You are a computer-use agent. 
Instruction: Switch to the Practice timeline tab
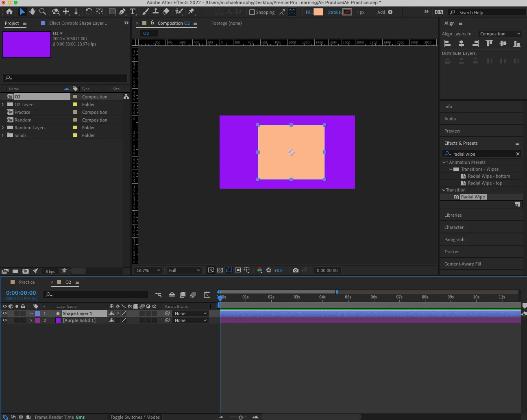tap(27, 282)
